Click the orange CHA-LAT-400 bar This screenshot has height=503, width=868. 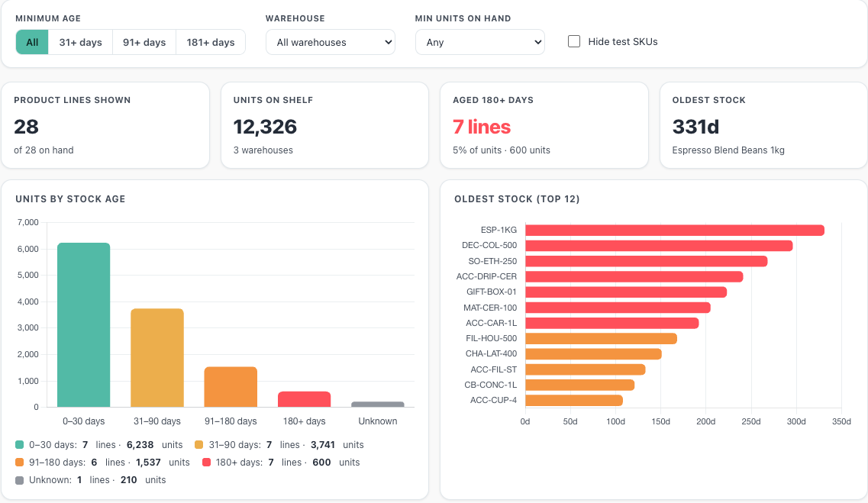pos(593,354)
